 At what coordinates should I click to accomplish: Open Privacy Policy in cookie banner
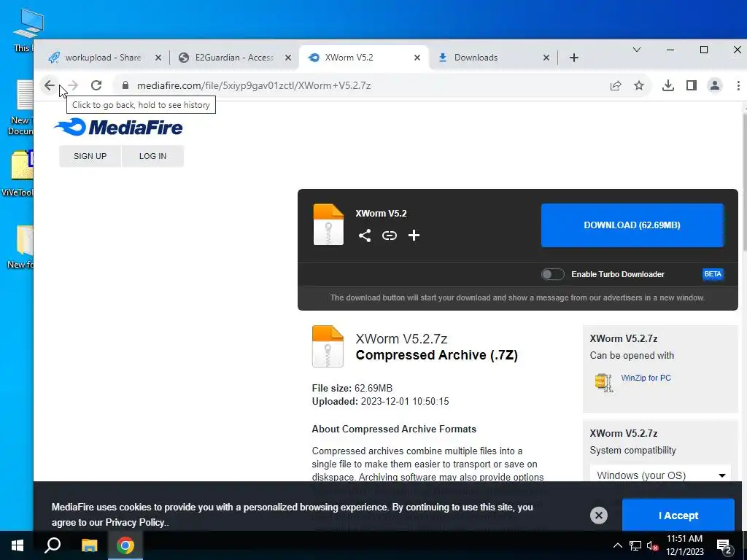click(x=135, y=522)
